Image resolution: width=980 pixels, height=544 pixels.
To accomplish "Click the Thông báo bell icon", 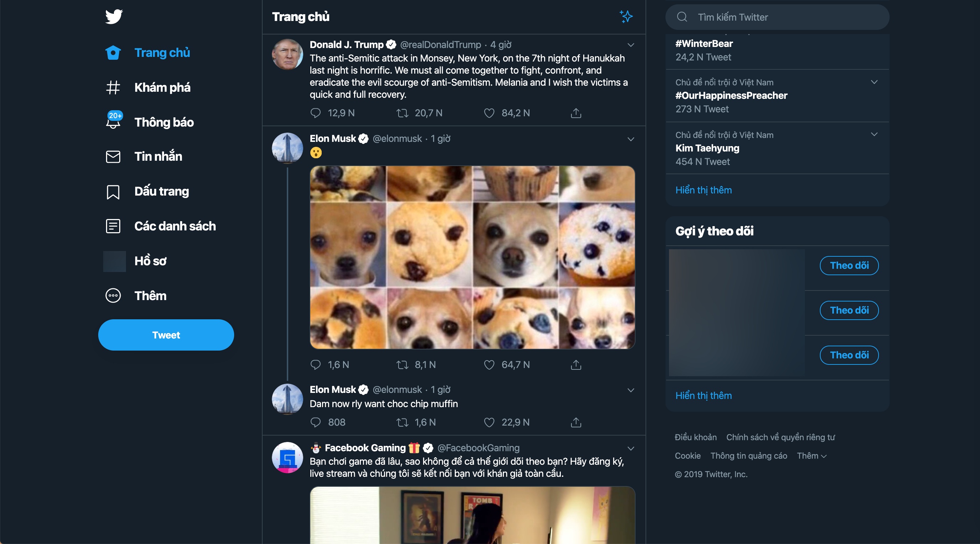I will click(114, 122).
